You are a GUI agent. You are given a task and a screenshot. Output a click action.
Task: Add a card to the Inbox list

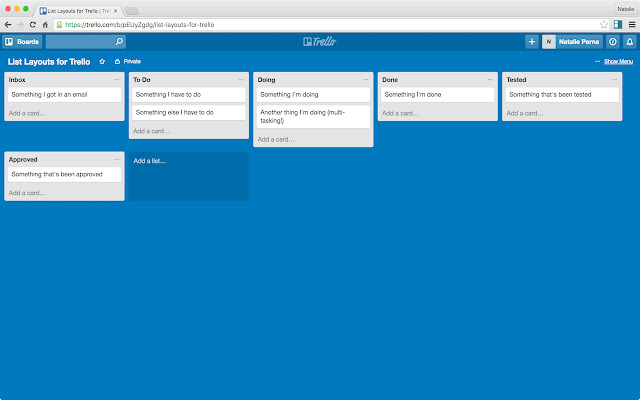click(x=27, y=113)
